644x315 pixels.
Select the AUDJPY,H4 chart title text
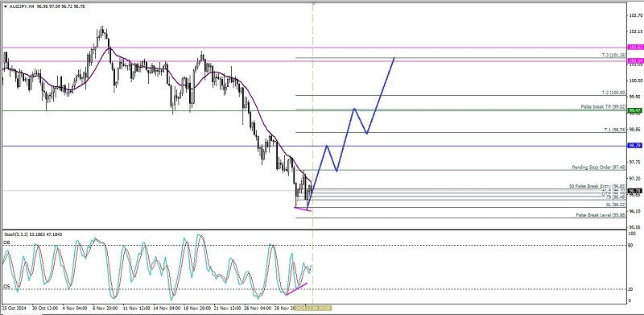coord(22,6)
